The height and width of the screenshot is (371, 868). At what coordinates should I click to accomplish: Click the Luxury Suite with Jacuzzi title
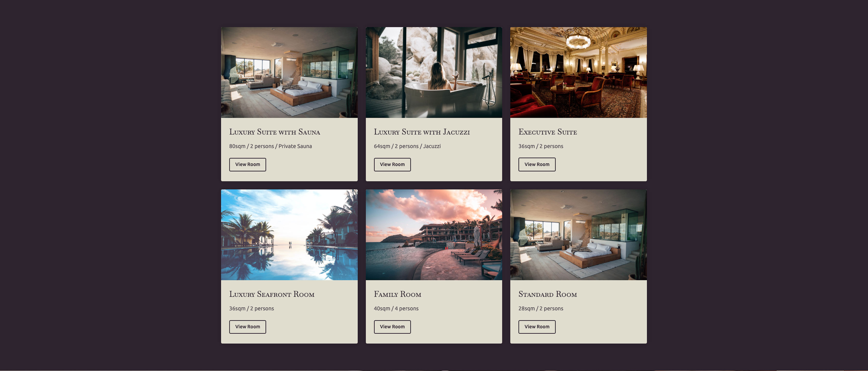tap(421, 132)
